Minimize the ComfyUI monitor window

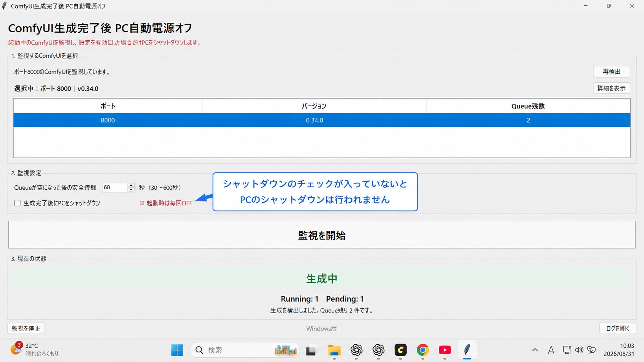[x=585, y=6]
